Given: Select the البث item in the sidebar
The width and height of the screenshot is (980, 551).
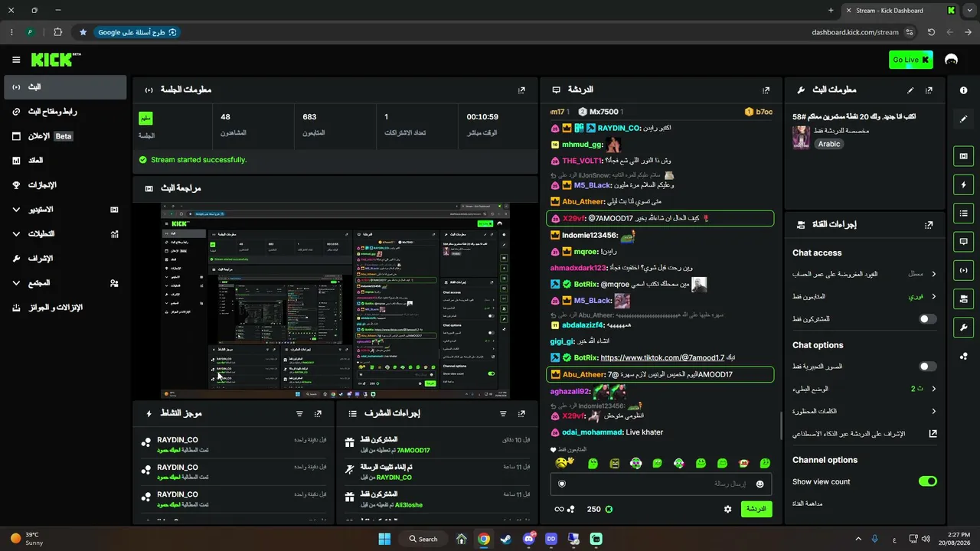Looking at the screenshot, I should (65, 87).
